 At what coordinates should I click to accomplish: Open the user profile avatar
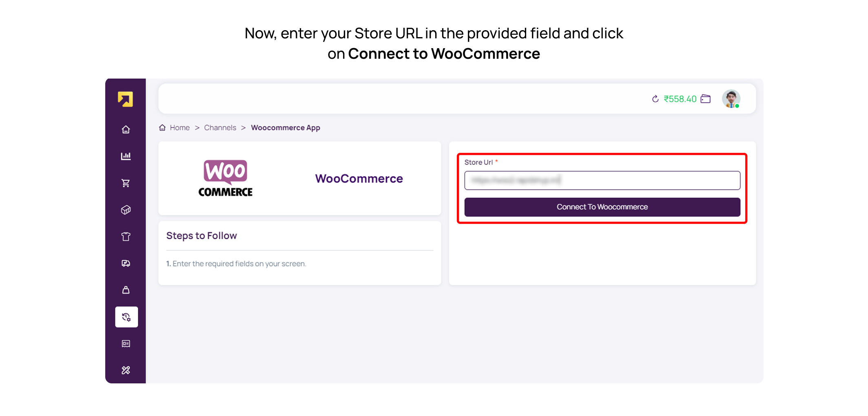click(x=731, y=99)
